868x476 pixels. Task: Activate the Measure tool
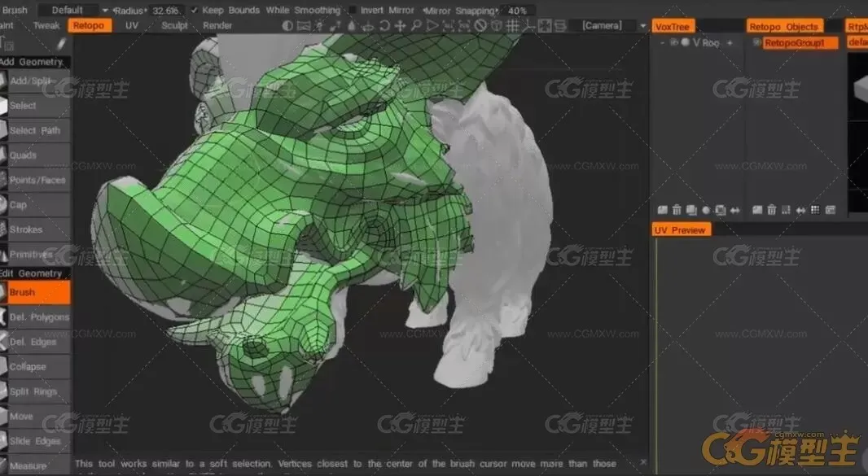[x=36, y=465]
